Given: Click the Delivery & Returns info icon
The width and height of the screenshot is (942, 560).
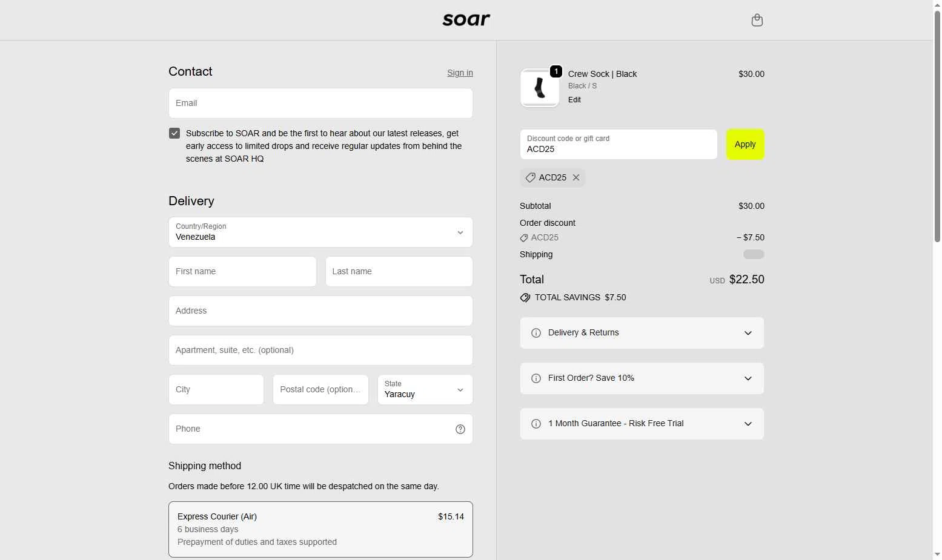Looking at the screenshot, I should 536,333.
